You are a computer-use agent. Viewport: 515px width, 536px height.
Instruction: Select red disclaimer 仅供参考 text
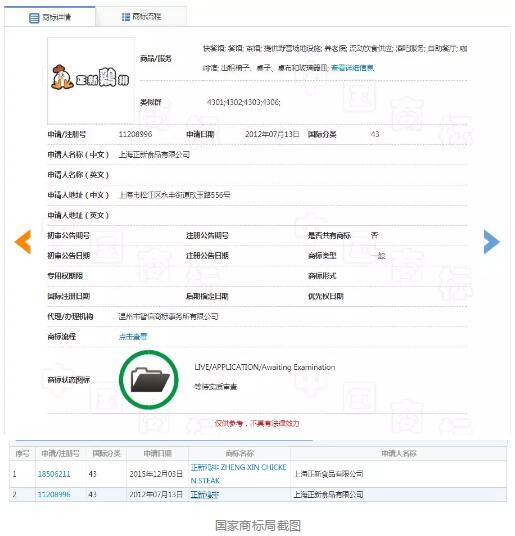point(257,424)
